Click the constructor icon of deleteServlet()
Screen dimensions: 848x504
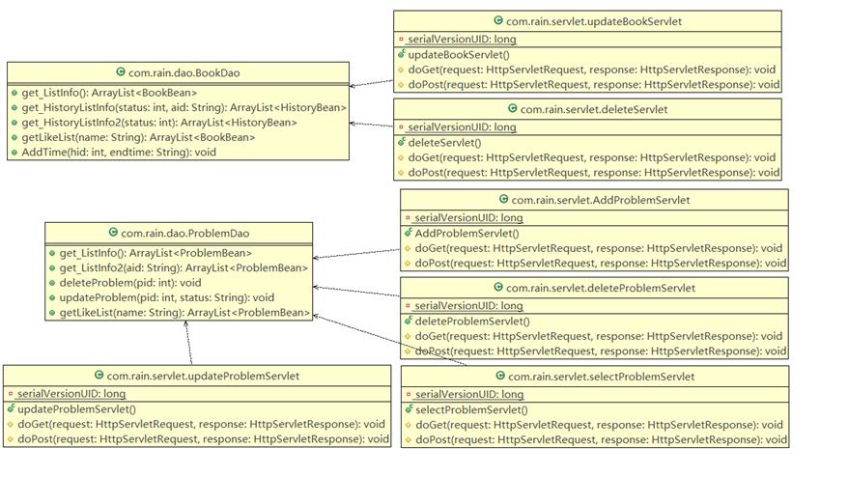click(401, 142)
